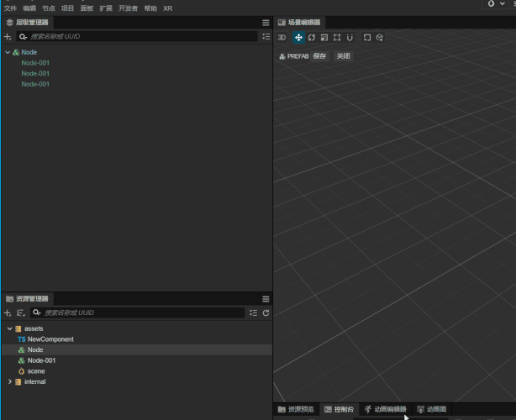516x420 pixels.
Task: Click the plus icon in hierarchy panel
Action: pyautogui.click(x=8, y=36)
